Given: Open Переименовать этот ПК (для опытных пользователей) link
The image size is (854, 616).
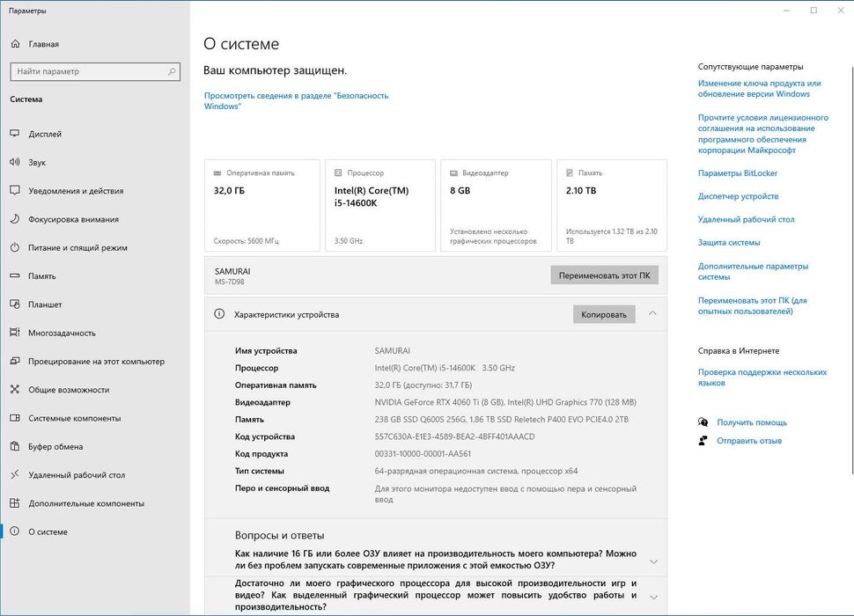Looking at the screenshot, I should [752, 306].
